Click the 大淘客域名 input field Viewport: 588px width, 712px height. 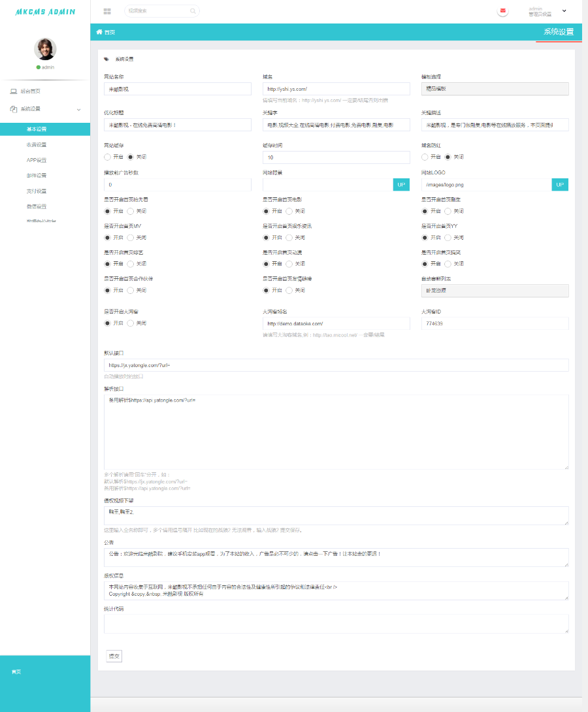coord(336,324)
